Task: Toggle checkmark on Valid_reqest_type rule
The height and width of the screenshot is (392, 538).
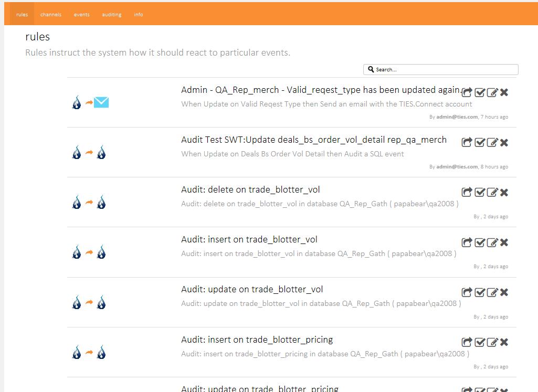Action: 479,92
